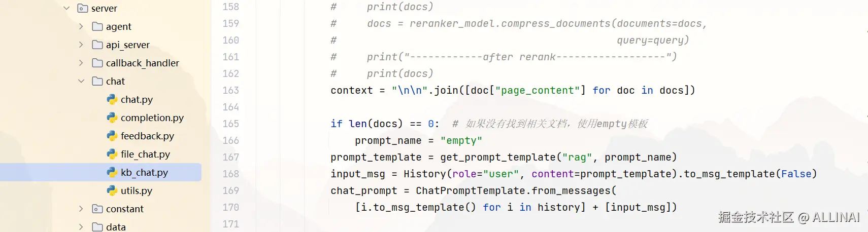The image size is (868, 232).
Task: Collapse the server folder chevron
Action: click(x=66, y=8)
